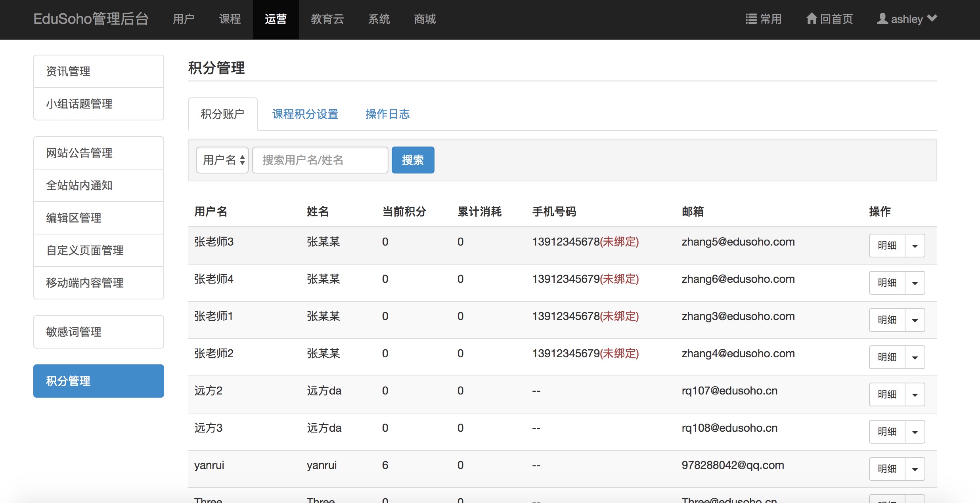Click 明细 button for 张老师4
Screen dimensions: 980x503
click(887, 283)
